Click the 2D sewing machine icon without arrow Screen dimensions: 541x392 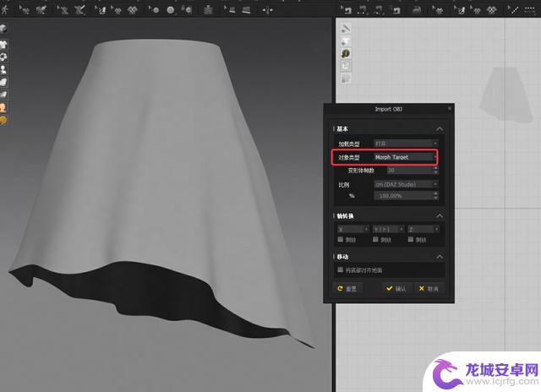[x=396, y=10]
